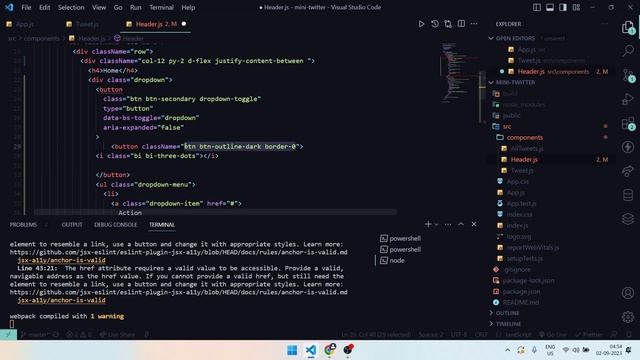Open editor More Actions ellipsis

[474, 24]
